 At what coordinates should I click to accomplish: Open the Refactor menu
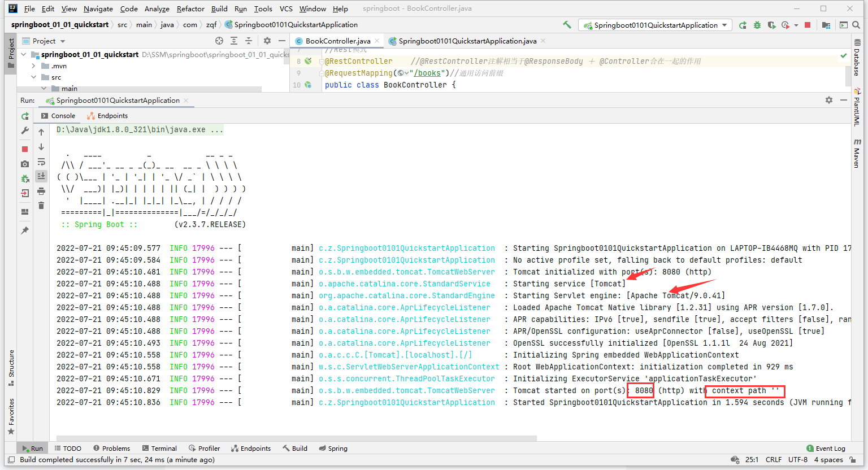pyautogui.click(x=190, y=8)
